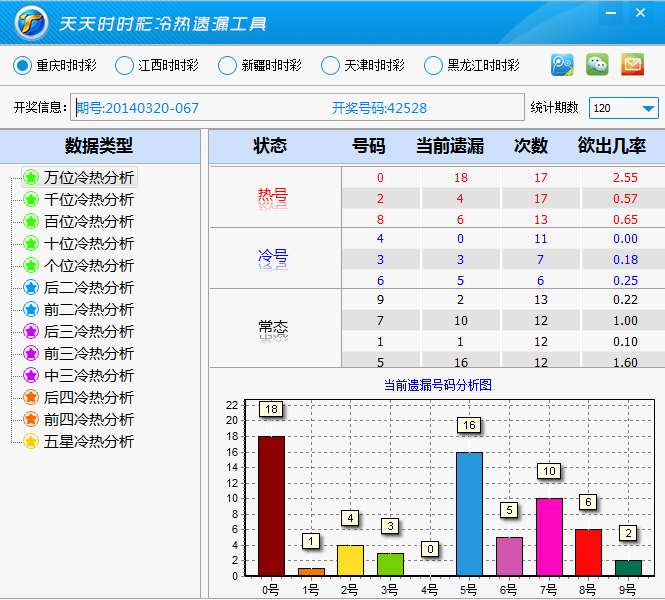Open 后四冷热分析 in the tree
Viewport: 665px width, 600px height.
89,398
